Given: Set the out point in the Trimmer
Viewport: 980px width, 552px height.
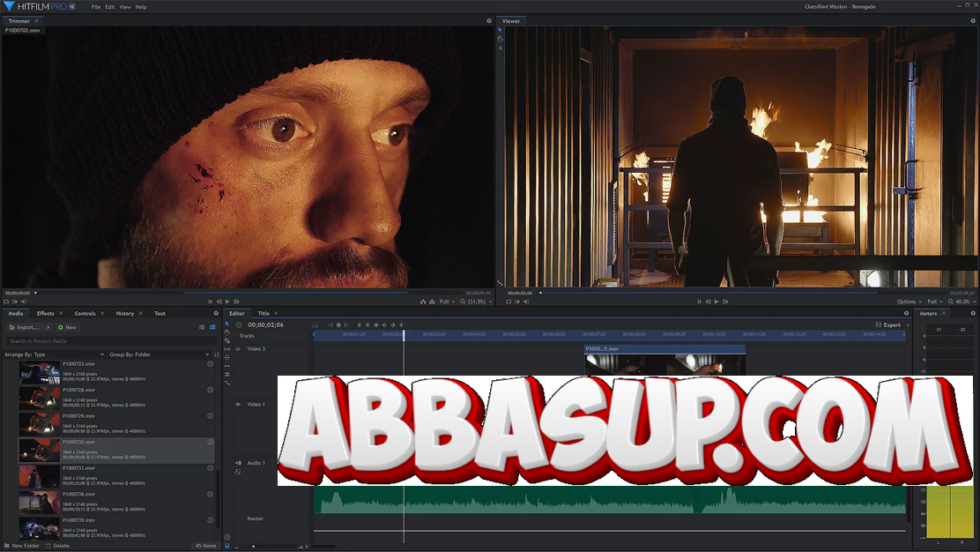Looking at the screenshot, I should 24,302.
